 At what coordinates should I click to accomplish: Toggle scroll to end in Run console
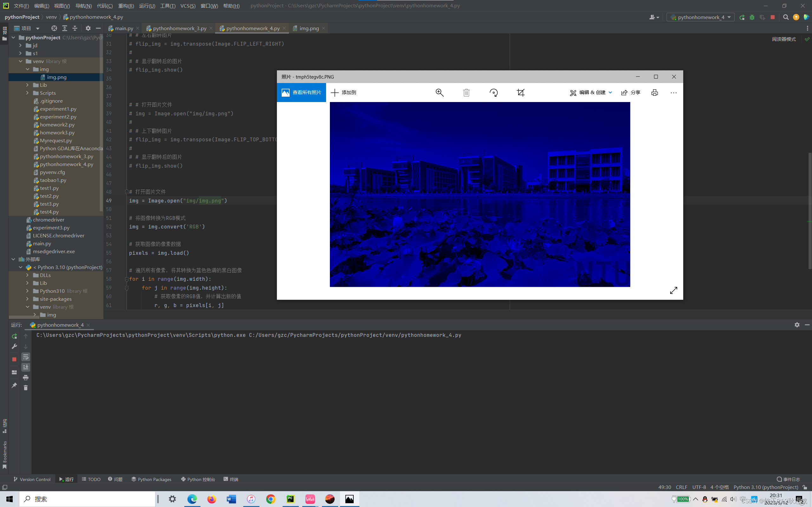[25, 367]
